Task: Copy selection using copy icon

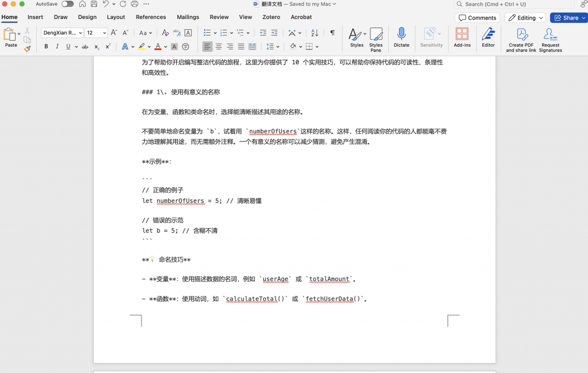Action: (x=27, y=40)
